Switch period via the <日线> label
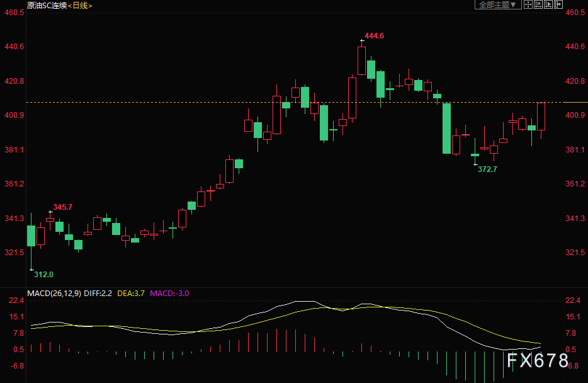Image resolution: width=588 pixels, height=383 pixels. [x=80, y=5]
